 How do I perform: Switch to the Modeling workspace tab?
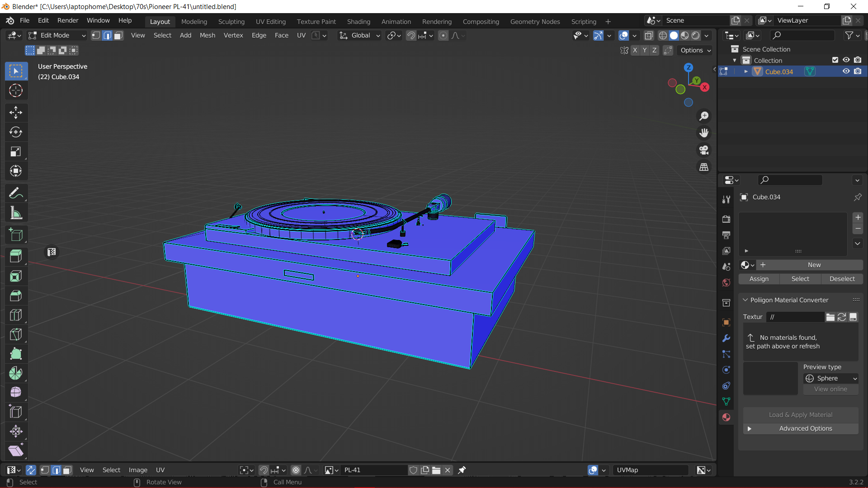pos(194,21)
